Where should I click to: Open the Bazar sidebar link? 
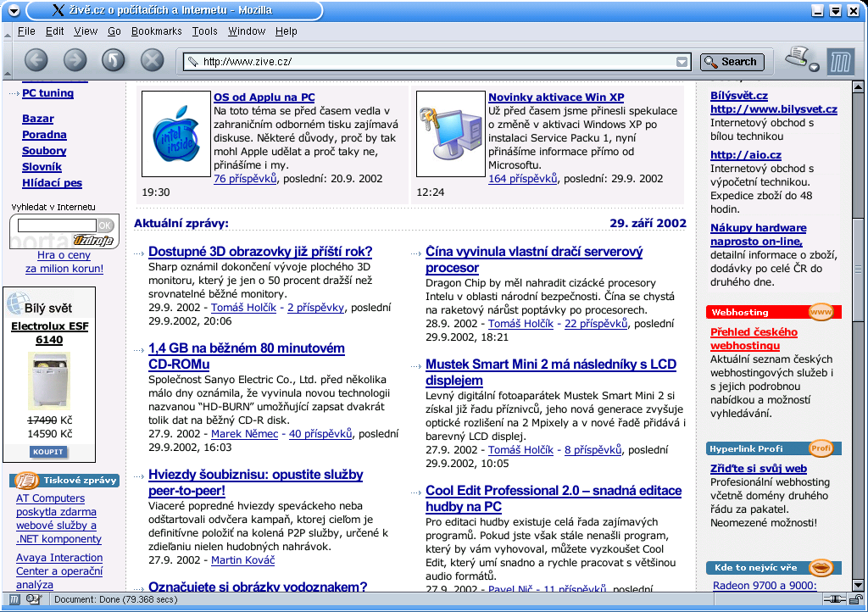[37, 119]
